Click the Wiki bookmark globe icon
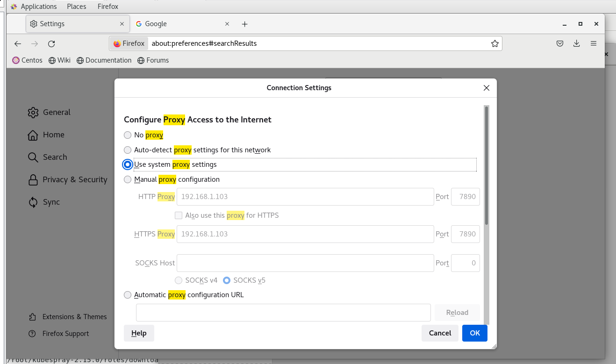This screenshot has height=364, width=616. (52, 60)
